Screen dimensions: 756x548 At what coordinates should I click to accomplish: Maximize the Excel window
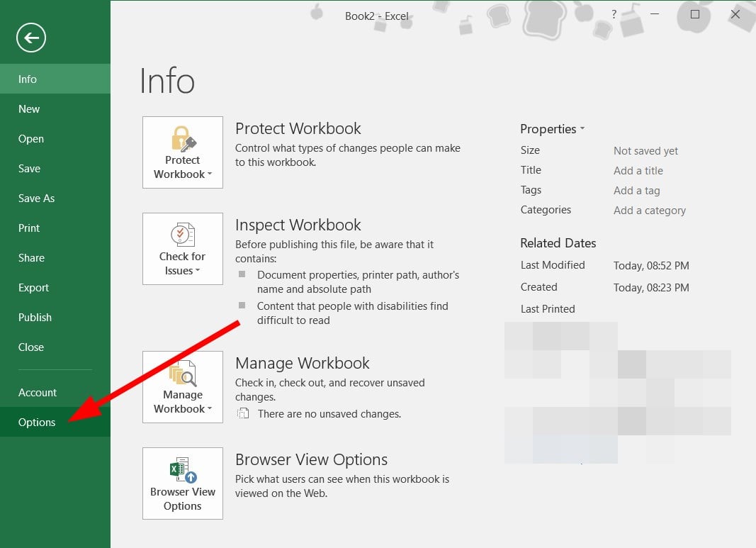695,14
